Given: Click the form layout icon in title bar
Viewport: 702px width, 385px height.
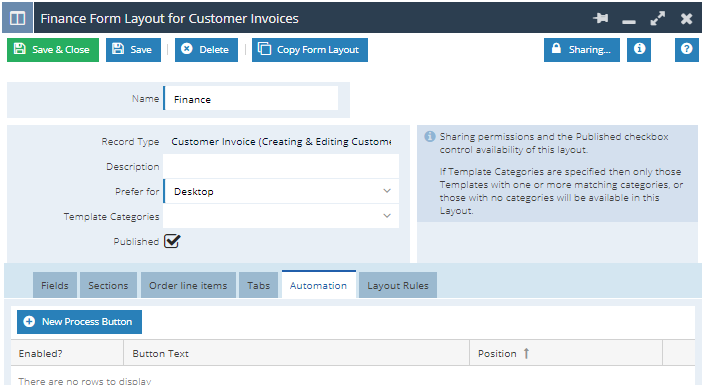Looking at the screenshot, I should [x=17, y=18].
